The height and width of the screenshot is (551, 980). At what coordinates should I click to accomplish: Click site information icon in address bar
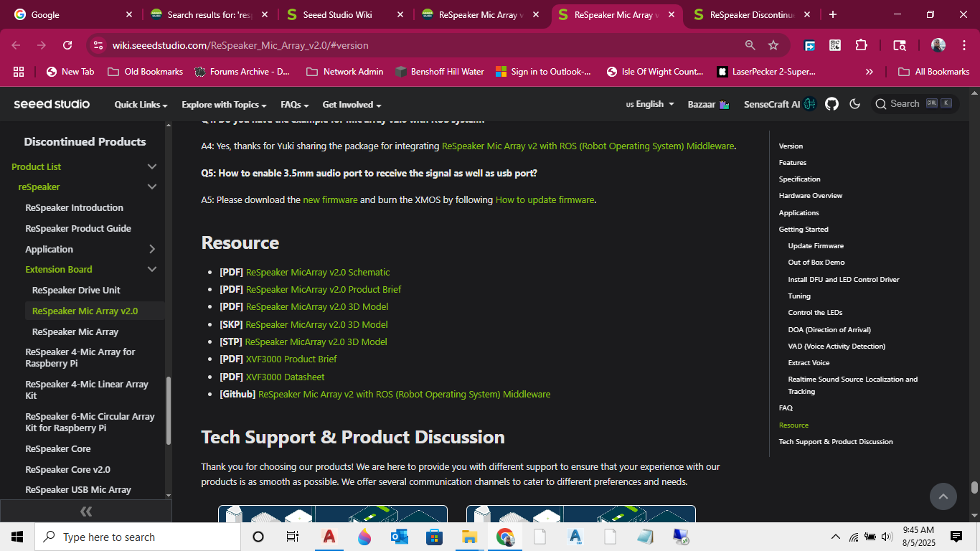coord(98,45)
